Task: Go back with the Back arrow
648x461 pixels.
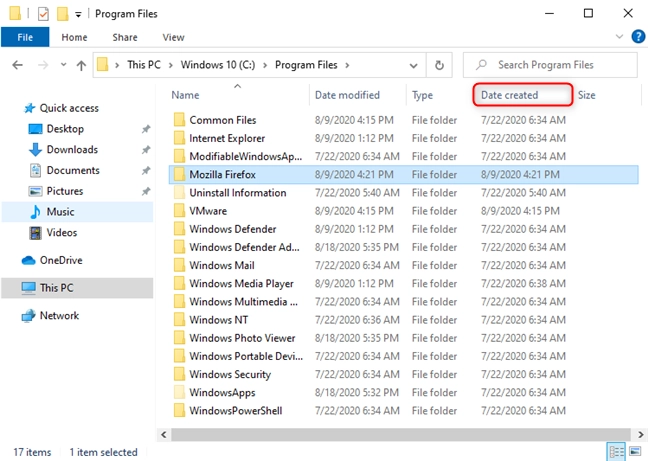Action: (17, 65)
